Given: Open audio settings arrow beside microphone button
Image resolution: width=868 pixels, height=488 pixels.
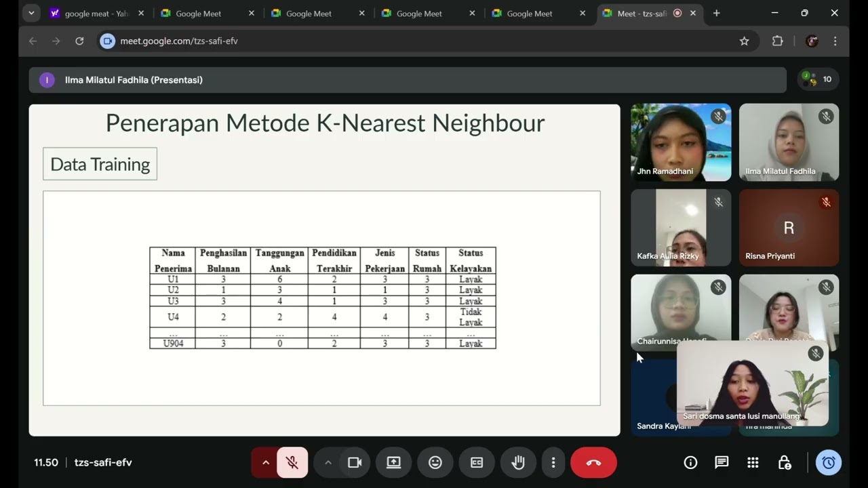Looking at the screenshot, I should pyautogui.click(x=266, y=462).
